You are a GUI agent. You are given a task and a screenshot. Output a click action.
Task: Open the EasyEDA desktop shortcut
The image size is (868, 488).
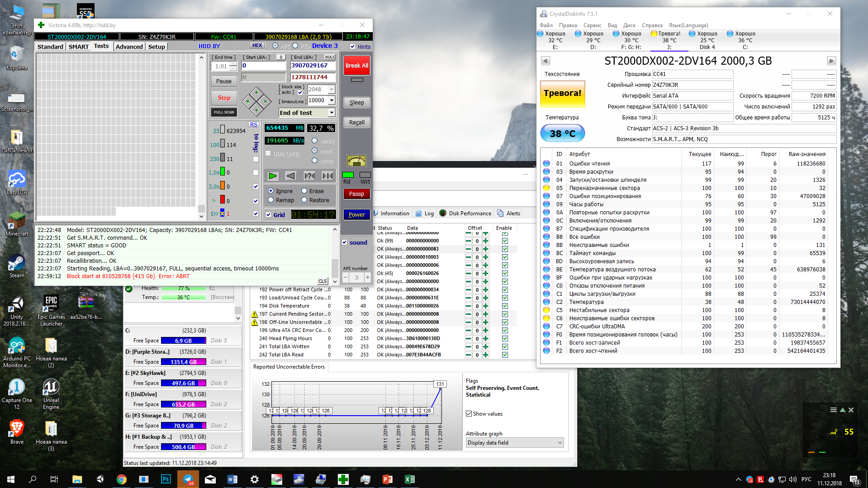tap(17, 183)
